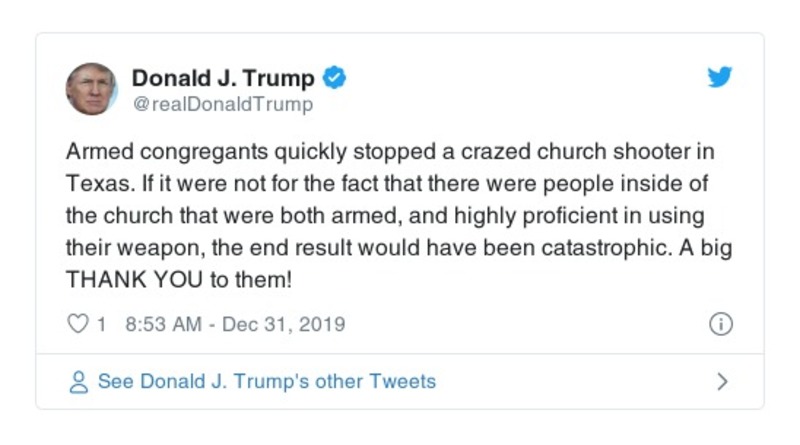This screenshot has height=445, width=800.
Task: Expand the right chevron in the footer
Action: tap(722, 382)
